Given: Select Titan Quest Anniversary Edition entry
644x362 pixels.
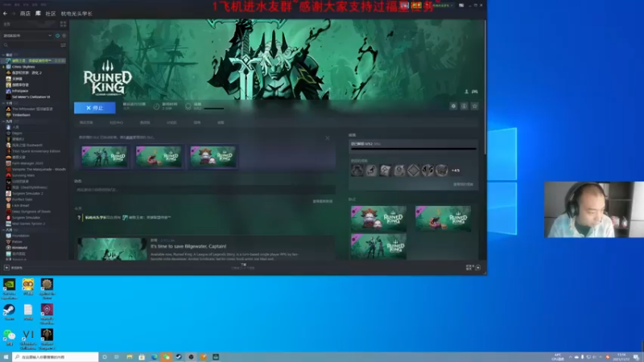Looking at the screenshot, I should [36, 151].
